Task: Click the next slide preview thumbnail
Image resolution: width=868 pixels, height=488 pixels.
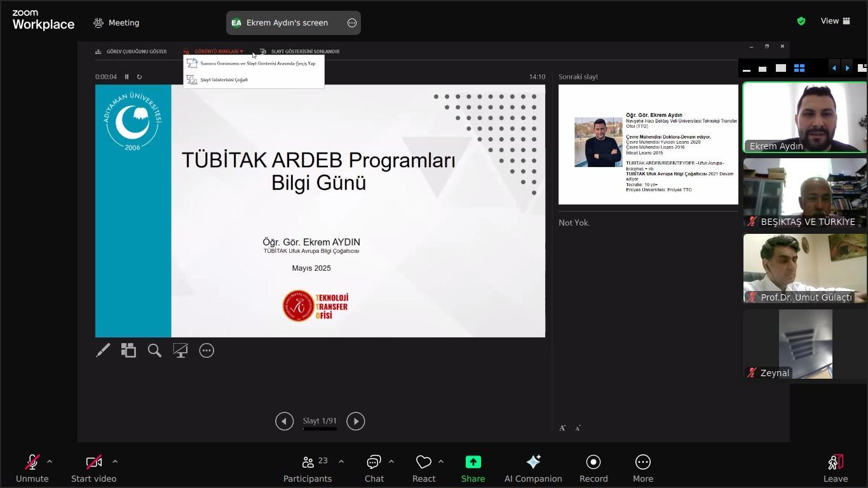Action: tap(648, 145)
